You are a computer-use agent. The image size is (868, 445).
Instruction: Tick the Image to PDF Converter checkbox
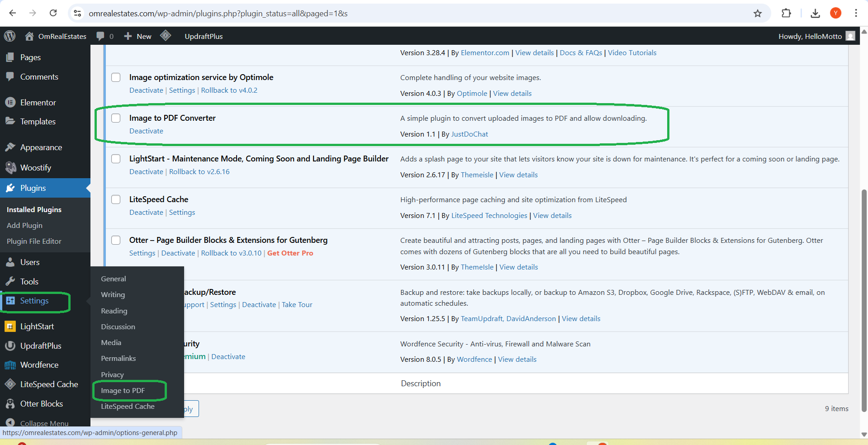click(116, 118)
